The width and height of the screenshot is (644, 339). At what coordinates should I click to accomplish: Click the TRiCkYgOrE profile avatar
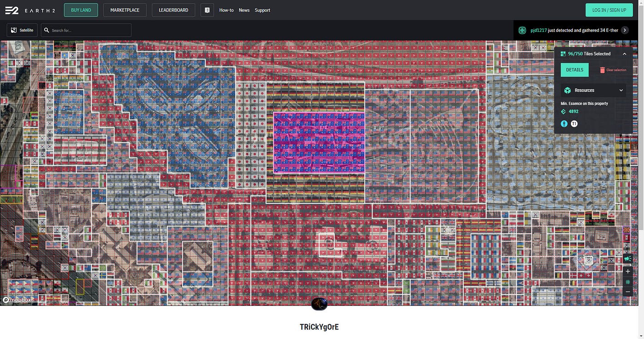(x=319, y=304)
